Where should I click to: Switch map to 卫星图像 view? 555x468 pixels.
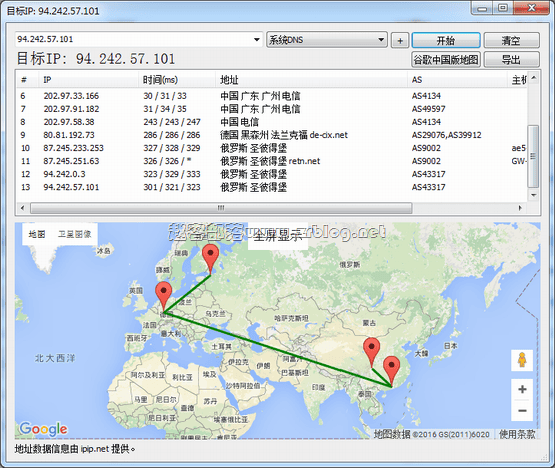(74, 234)
